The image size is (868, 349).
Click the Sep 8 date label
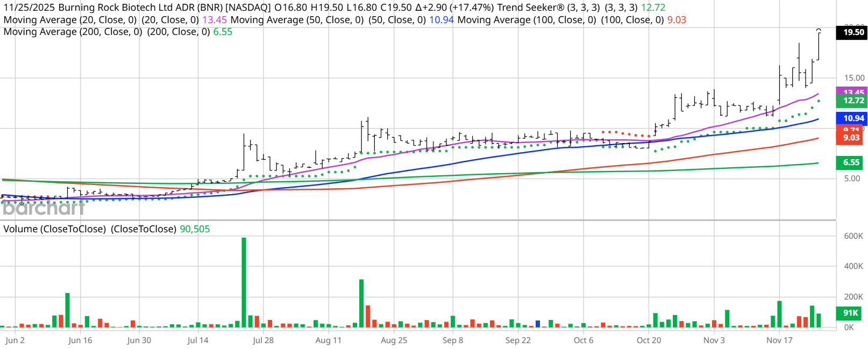453,340
